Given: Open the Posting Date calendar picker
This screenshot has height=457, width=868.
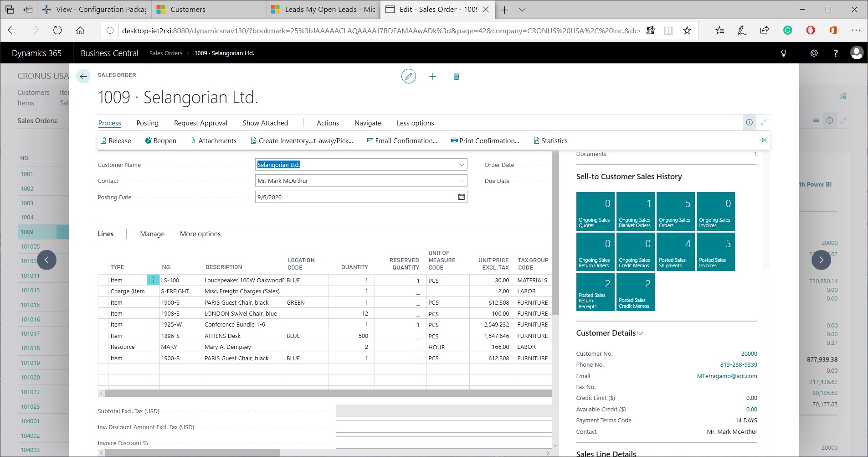Looking at the screenshot, I should coord(461,197).
